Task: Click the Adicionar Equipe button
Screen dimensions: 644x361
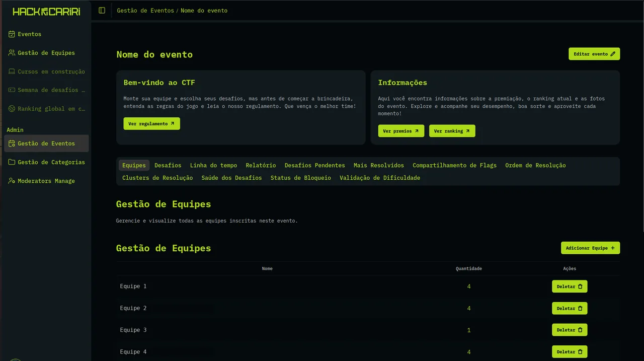Action: (x=590, y=248)
